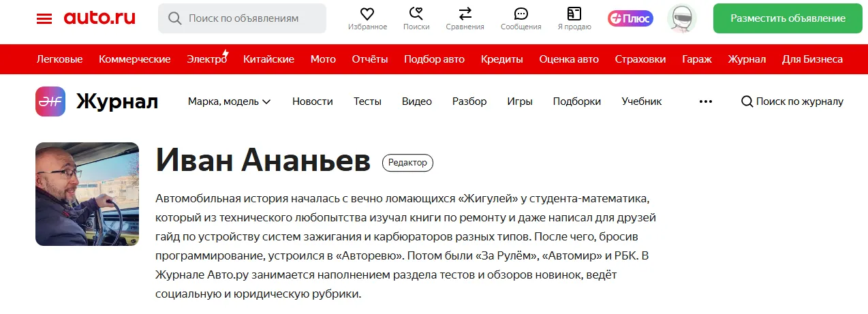Image resolution: width=868 pixels, height=314 pixels.
Task: Open the Электро section
Action: [208, 59]
